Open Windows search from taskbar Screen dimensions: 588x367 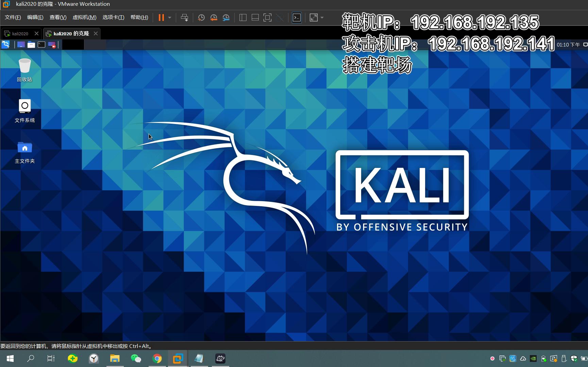click(31, 359)
